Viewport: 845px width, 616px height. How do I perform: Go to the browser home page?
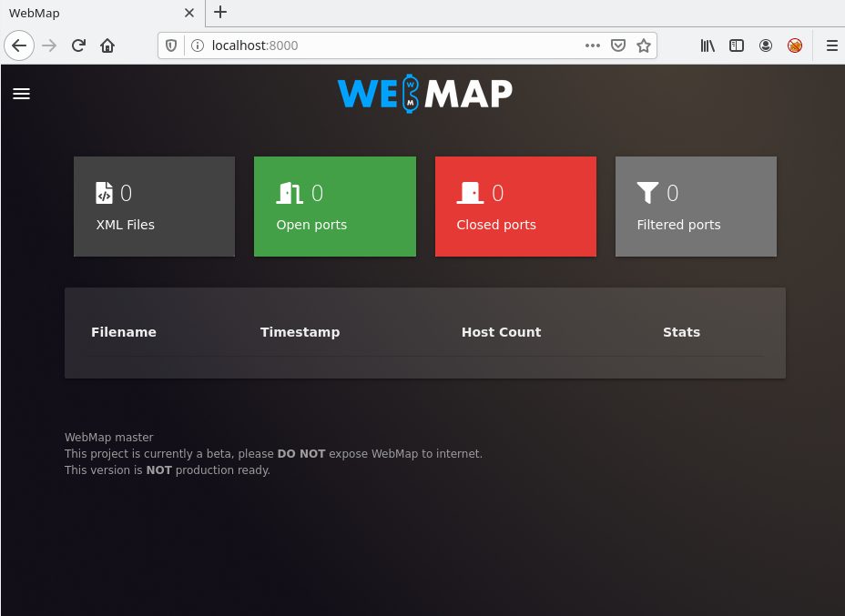click(x=107, y=45)
